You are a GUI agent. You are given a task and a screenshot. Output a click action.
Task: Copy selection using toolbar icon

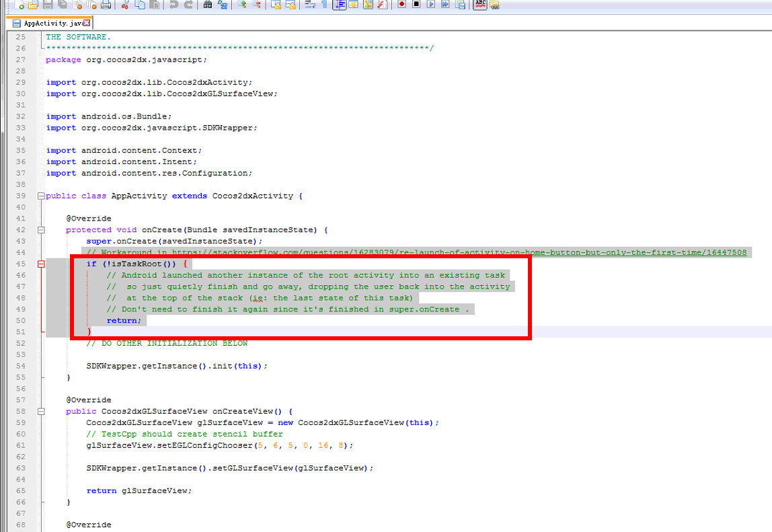(140, 5)
